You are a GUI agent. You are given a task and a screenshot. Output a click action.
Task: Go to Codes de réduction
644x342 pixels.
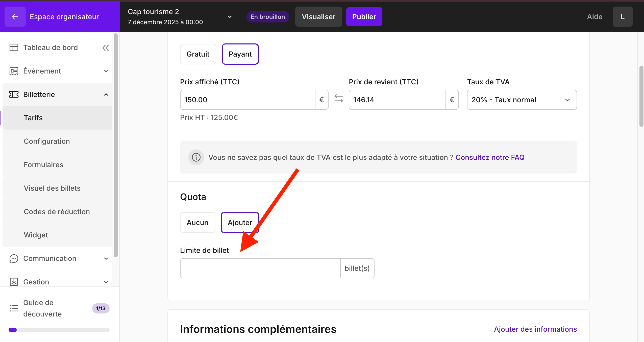57,212
